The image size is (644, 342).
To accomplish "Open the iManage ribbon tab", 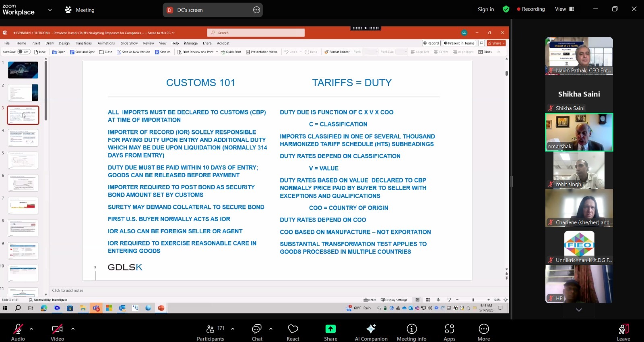I will click(x=191, y=43).
